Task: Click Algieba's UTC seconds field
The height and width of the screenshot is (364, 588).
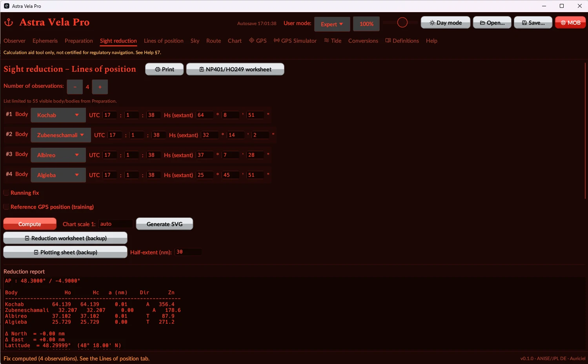Action: tap(153, 175)
